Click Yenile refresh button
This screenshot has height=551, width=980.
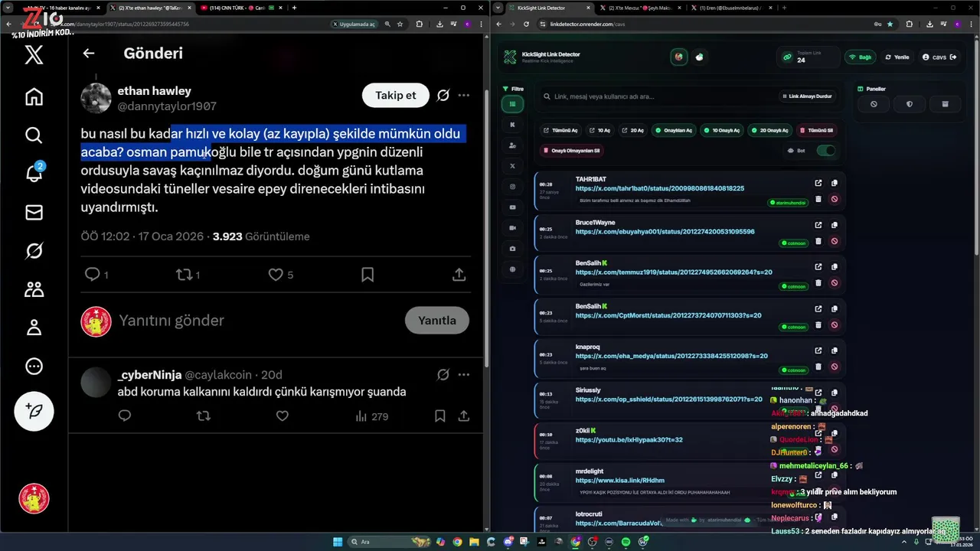(897, 57)
